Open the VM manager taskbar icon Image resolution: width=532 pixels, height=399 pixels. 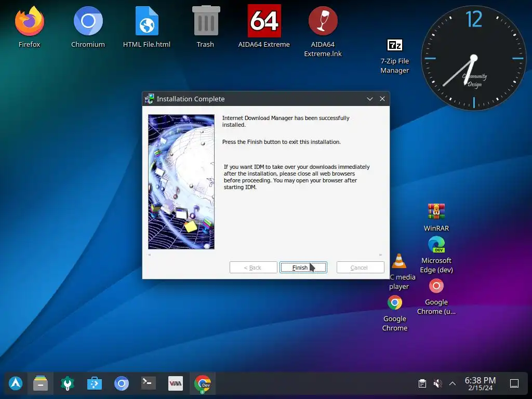click(176, 383)
